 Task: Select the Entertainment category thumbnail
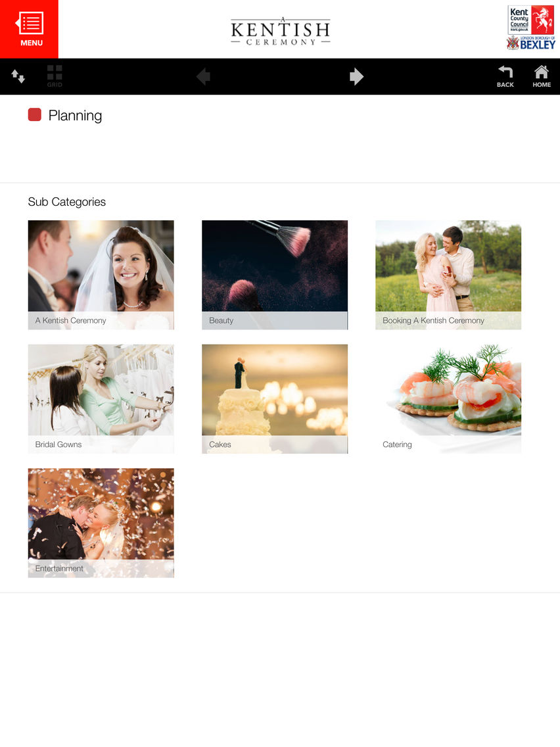tap(101, 523)
